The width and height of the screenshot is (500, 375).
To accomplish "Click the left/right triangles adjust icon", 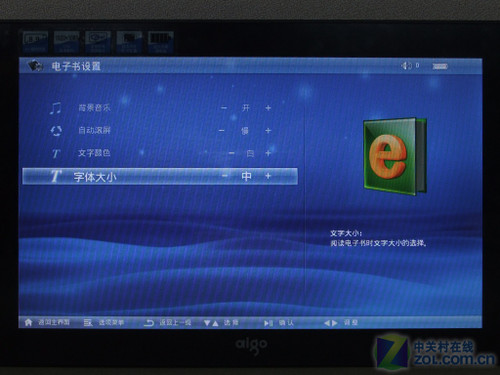I will coord(331,323).
